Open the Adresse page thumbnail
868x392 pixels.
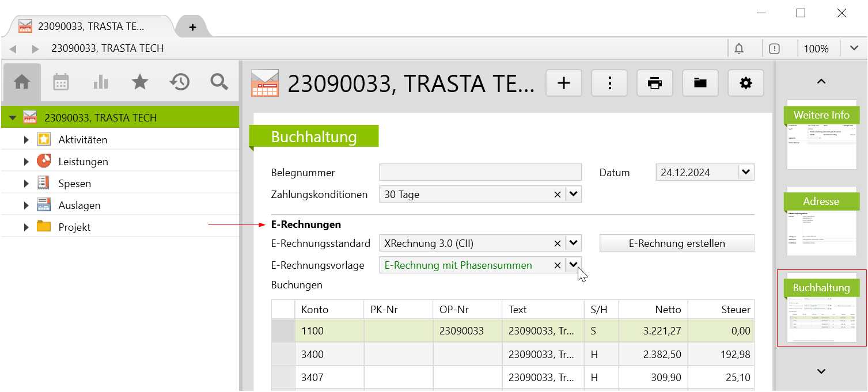821,222
